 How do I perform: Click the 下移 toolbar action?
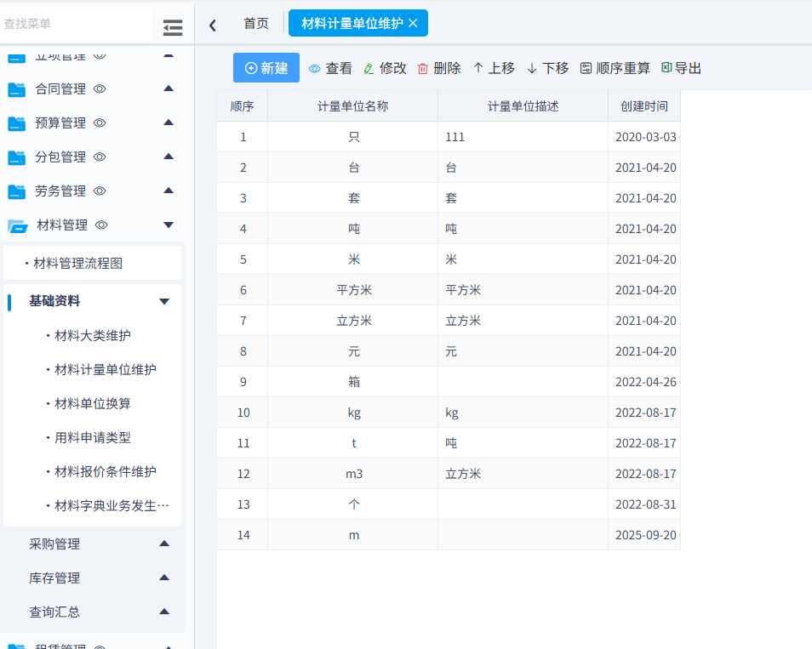(548, 68)
